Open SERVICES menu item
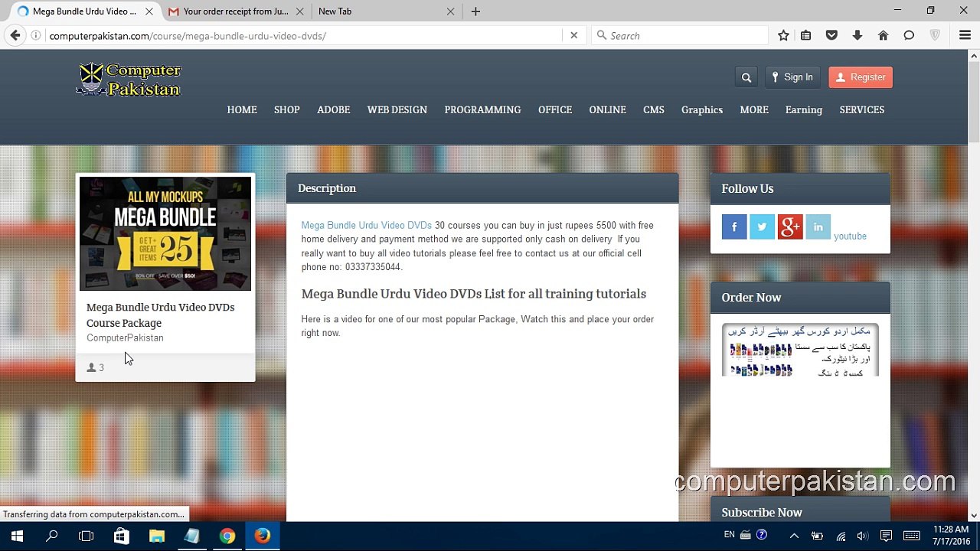980x551 pixels. point(862,110)
